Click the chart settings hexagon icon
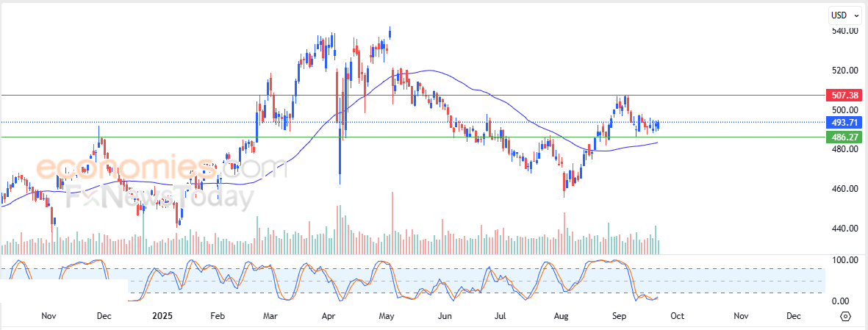The width and height of the screenshot is (868, 330). pyautogui.click(x=845, y=317)
